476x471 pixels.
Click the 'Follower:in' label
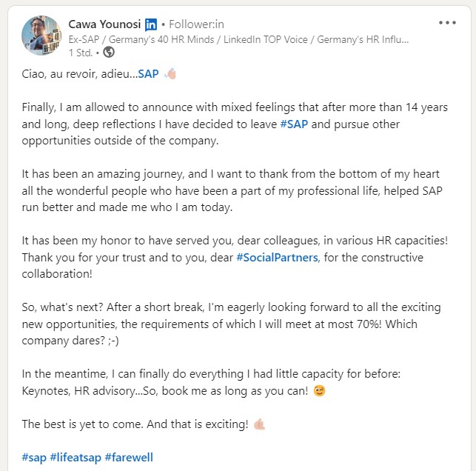click(x=196, y=24)
